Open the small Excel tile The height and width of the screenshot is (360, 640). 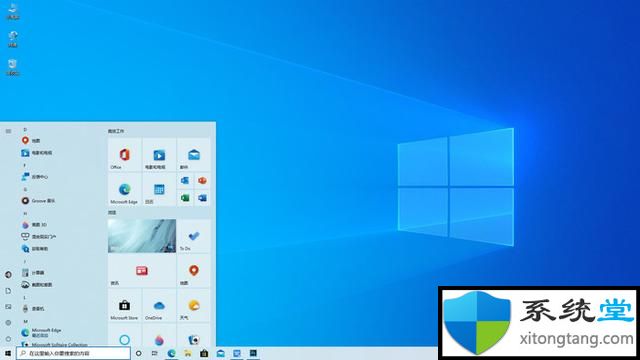(x=185, y=198)
